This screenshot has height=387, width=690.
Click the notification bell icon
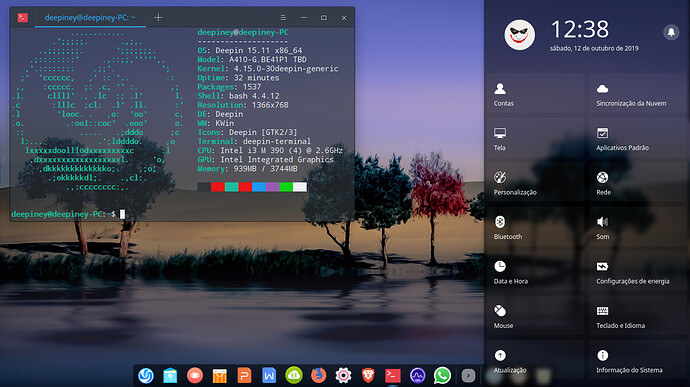point(671,32)
